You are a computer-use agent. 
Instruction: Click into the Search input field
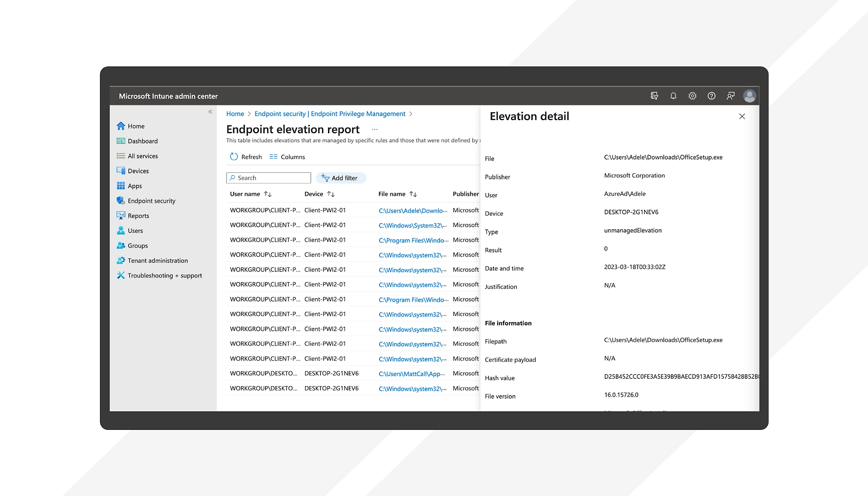272,178
